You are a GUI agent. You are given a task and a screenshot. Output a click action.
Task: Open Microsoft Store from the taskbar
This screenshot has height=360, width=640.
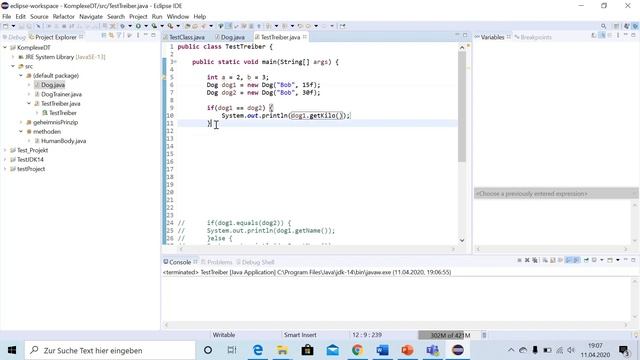click(307, 350)
